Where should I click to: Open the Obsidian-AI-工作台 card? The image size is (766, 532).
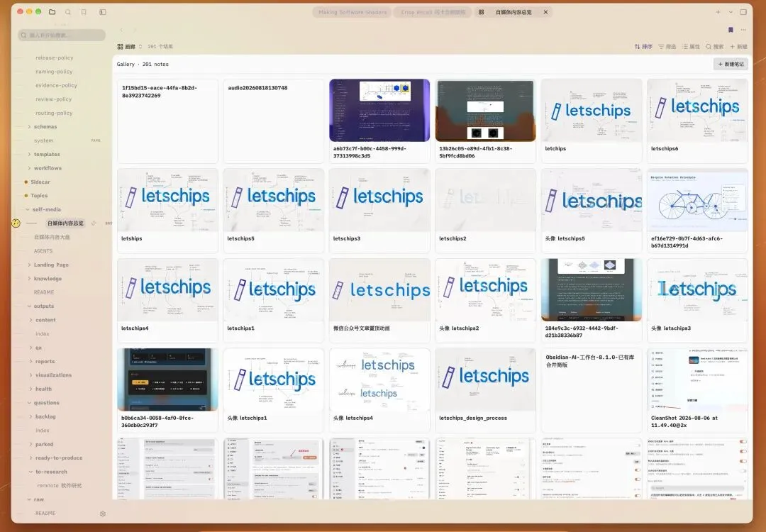point(591,390)
